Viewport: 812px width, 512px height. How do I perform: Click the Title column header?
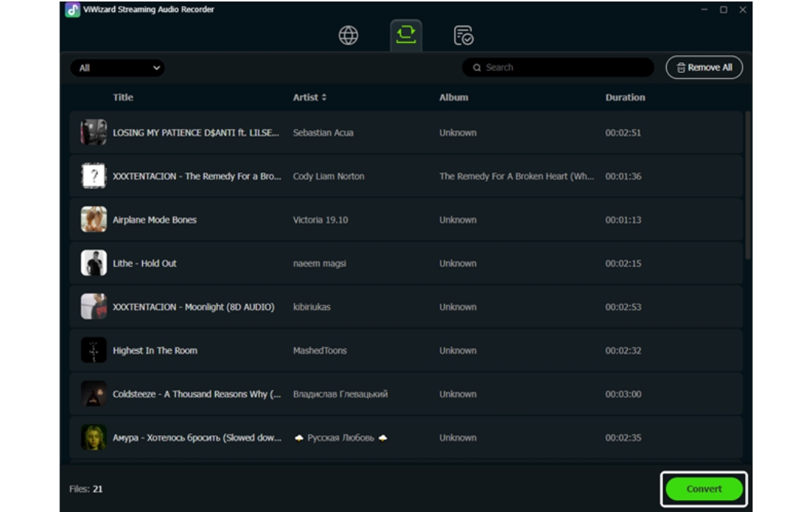[x=123, y=98]
